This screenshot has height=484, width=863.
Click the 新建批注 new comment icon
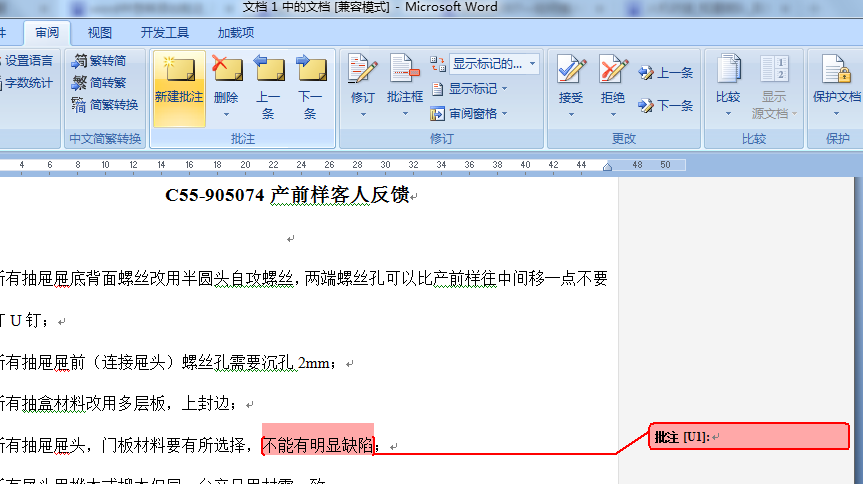point(179,69)
